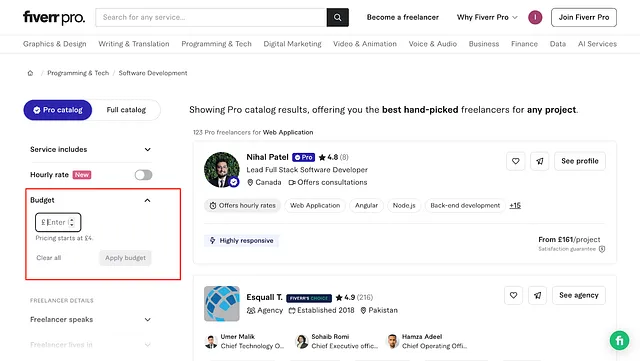This screenshot has height=361, width=640.
Task: Click Nihal Patel's Pro badge
Action: [x=303, y=157]
